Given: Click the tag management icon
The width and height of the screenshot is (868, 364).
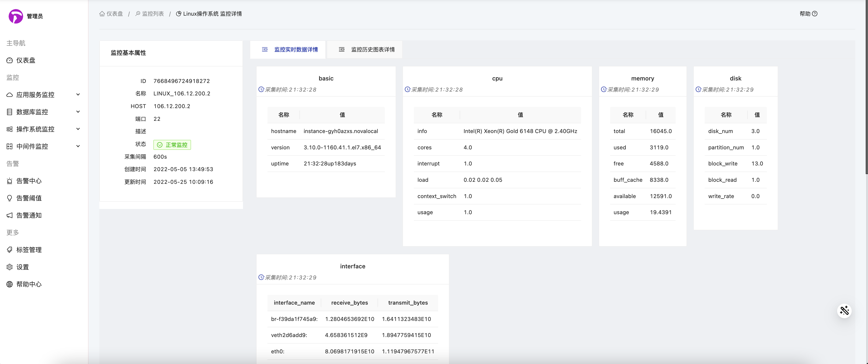Looking at the screenshot, I should click(x=10, y=250).
